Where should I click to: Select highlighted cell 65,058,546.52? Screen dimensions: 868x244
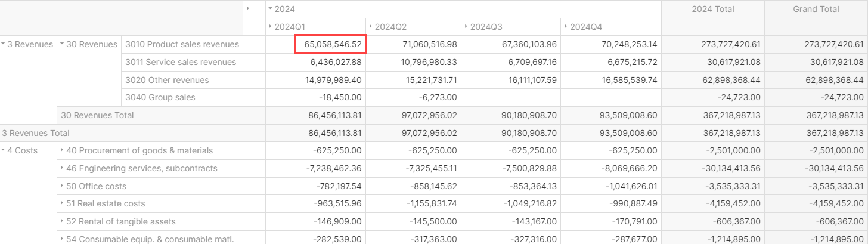pos(330,44)
